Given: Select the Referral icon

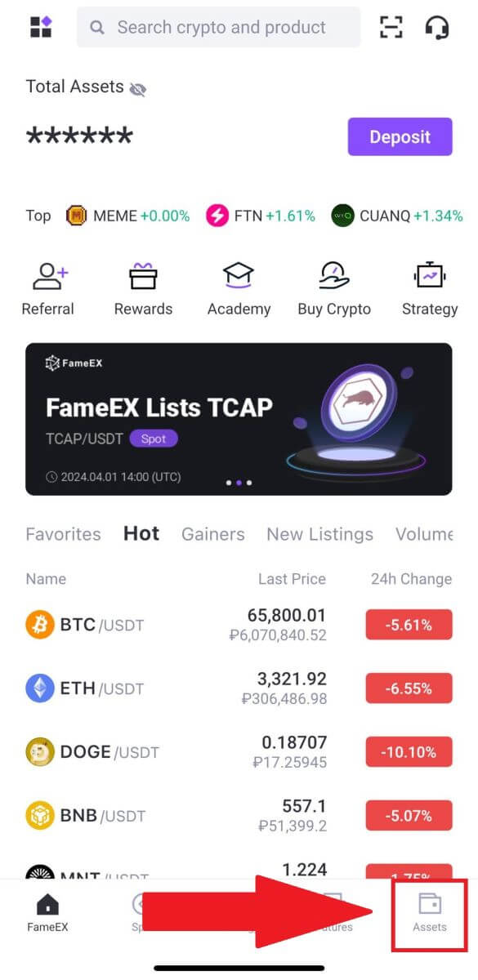Looking at the screenshot, I should coord(47,275).
